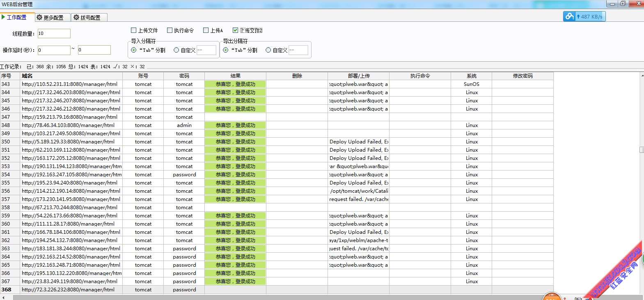
Task: Click the admin password cell in row 348
Action: click(184, 125)
